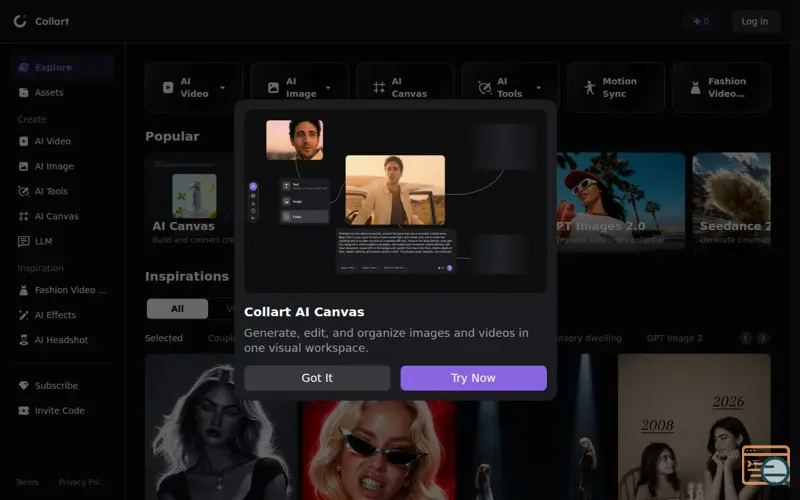The image size is (800, 500).
Task: Click the Collart logo icon
Action: point(20,21)
